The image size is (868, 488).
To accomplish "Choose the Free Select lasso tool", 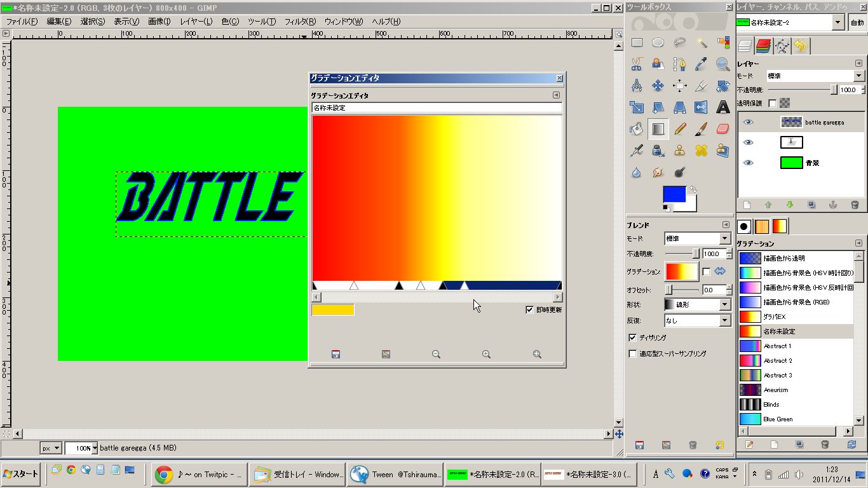I will [680, 43].
